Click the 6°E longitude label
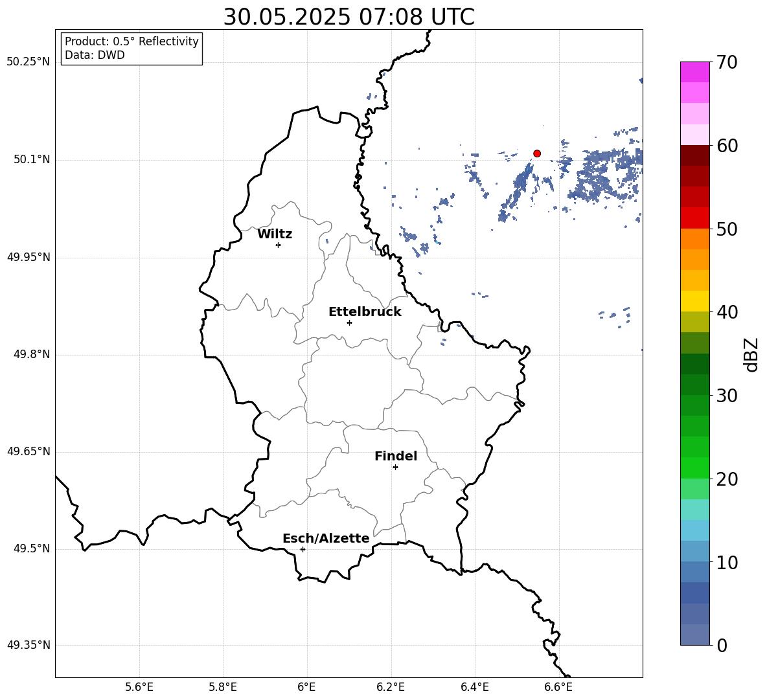767x700 pixels. [x=306, y=688]
